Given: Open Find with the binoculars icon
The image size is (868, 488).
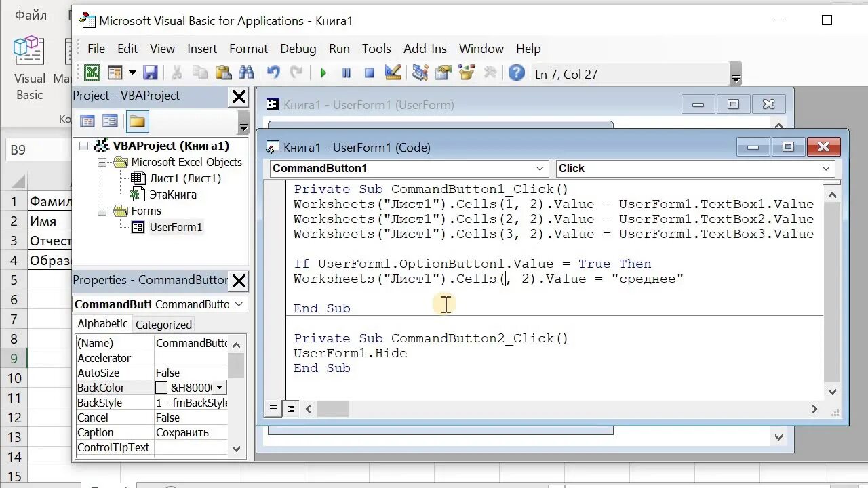Looking at the screenshot, I should coord(246,73).
